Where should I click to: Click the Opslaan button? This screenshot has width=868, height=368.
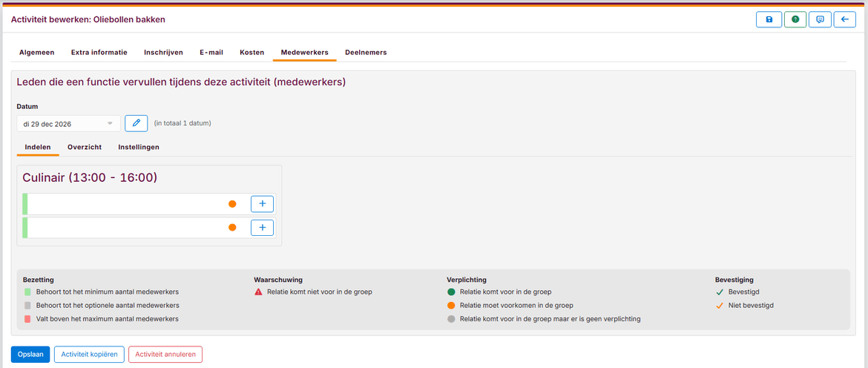[x=30, y=354]
